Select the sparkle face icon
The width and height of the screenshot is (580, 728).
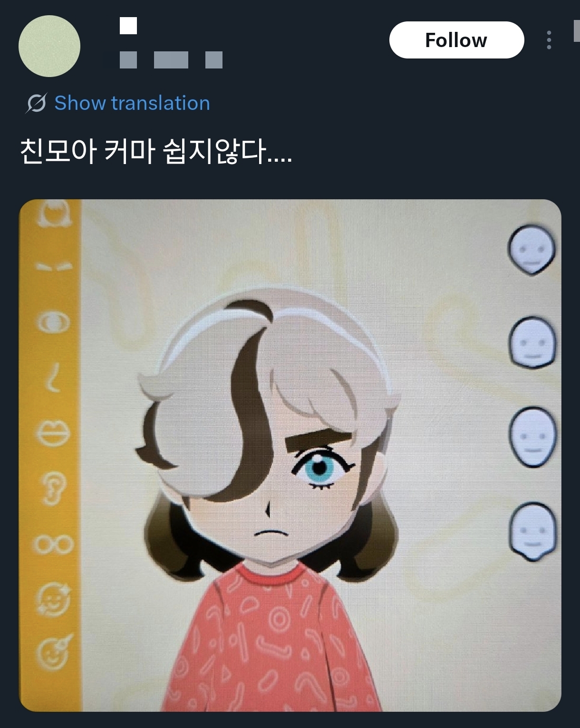pyautogui.click(x=53, y=599)
